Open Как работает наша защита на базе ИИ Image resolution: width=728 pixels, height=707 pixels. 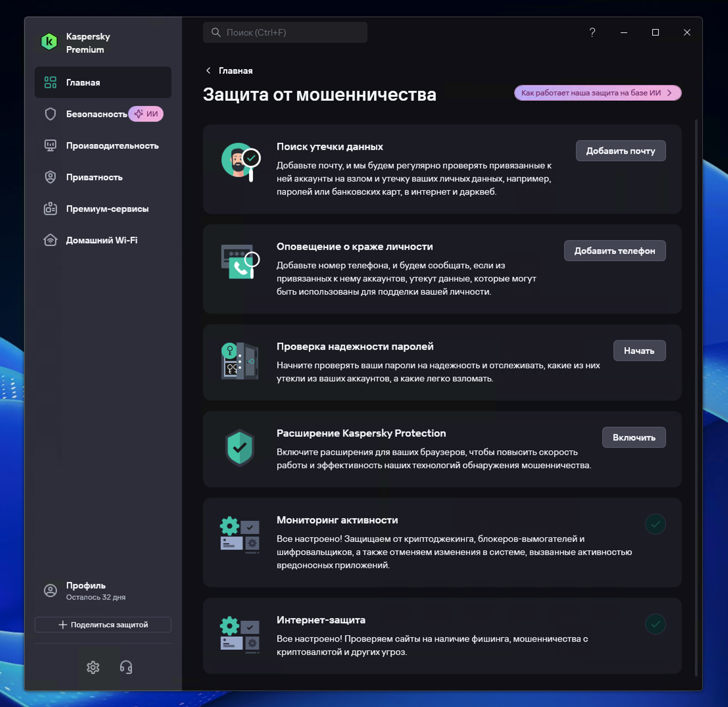(x=598, y=93)
